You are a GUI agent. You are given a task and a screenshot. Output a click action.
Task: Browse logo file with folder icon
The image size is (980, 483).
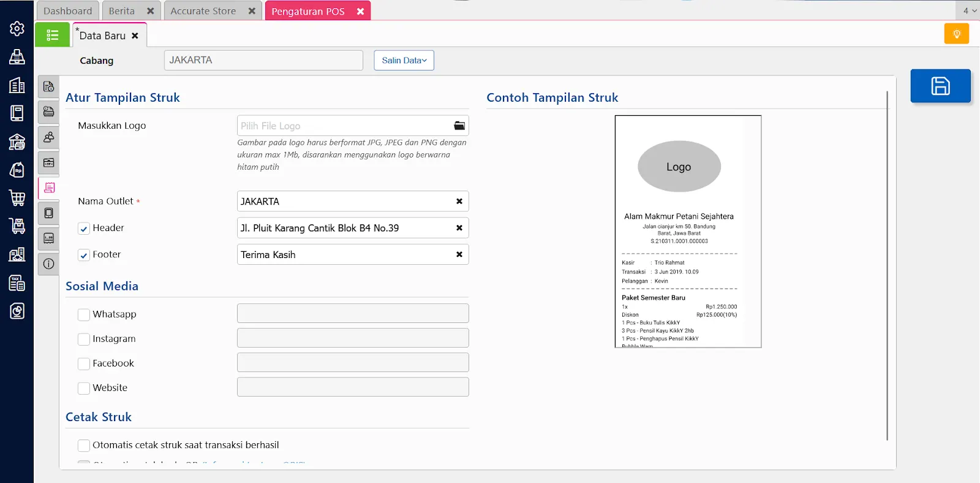coord(459,126)
